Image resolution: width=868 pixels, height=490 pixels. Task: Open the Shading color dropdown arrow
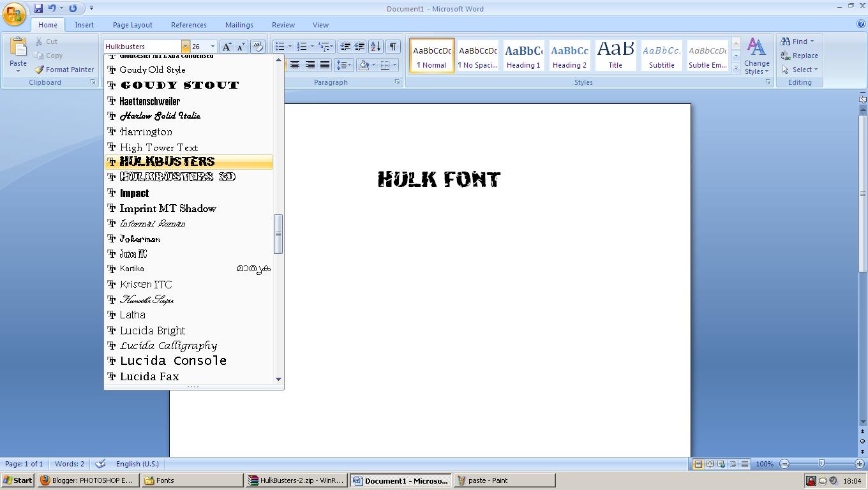[x=373, y=65]
